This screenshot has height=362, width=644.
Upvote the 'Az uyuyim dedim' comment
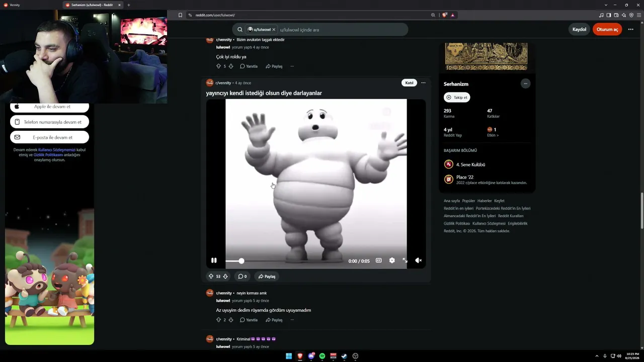point(218,320)
